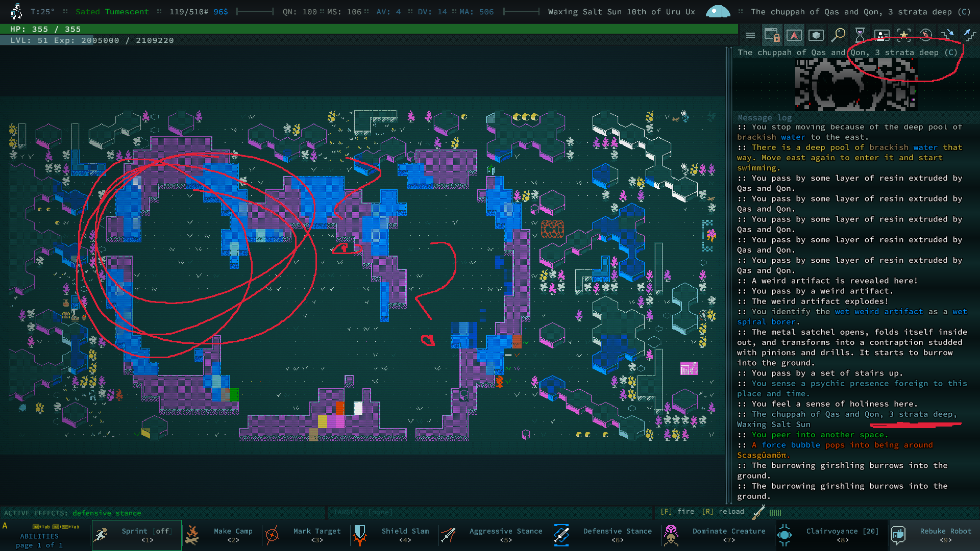980x551 pixels.
Task: Toggle the red arrow minimap button
Action: point(794,35)
